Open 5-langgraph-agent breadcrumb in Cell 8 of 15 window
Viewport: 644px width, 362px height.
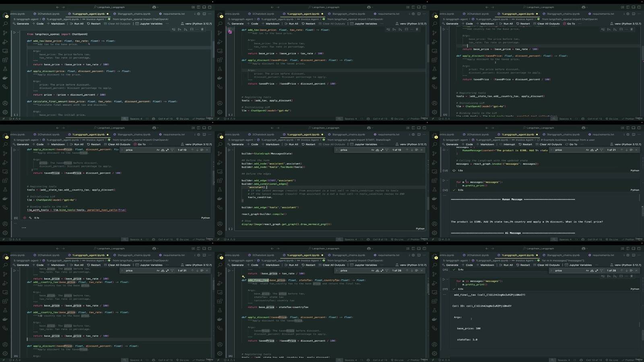coord(241,140)
